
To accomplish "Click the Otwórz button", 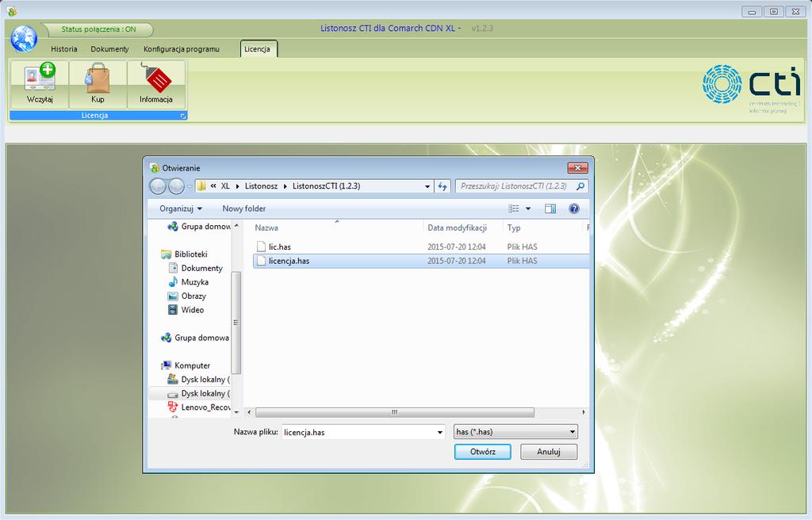I will coord(483,452).
